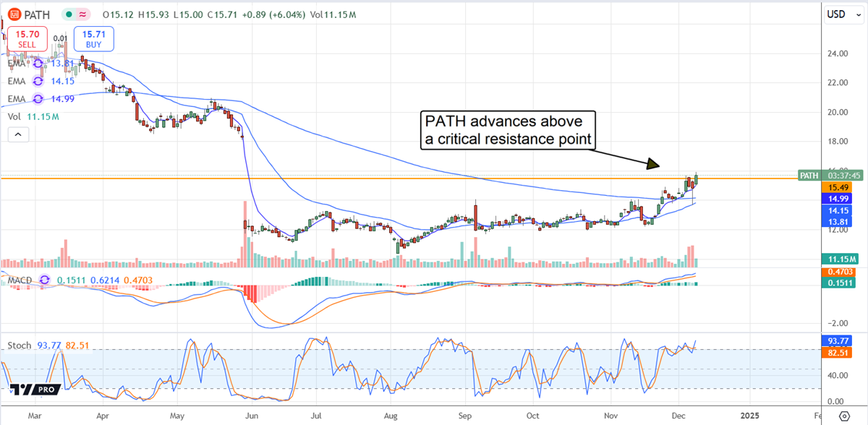Select the Vol 11.15M legend label
The height and width of the screenshot is (425, 868).
click(32, 116)
